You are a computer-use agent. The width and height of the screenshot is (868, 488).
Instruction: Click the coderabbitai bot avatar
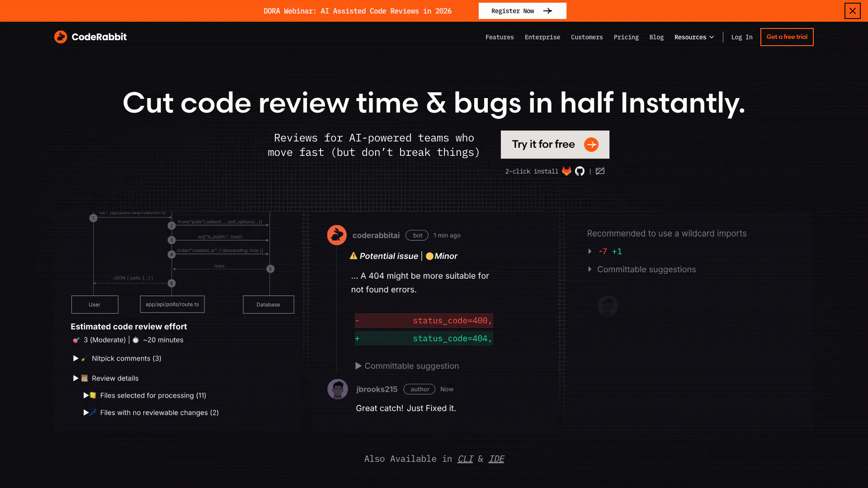pos(337,235)
